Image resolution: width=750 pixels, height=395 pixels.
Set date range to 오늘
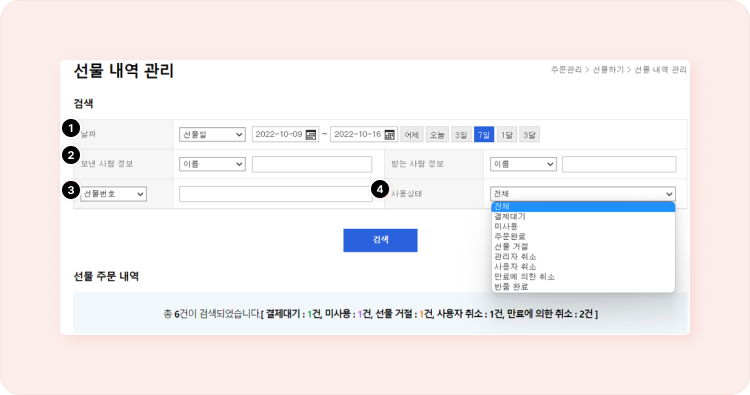click(437, 135)
